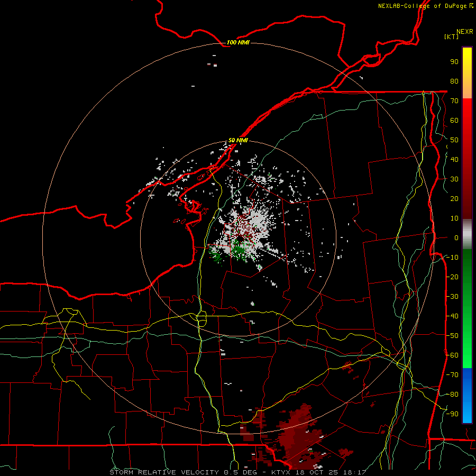Click the 90 value on velocity scale
The height and width of the screenshot is (476, 476).
(x=454, y=62)
